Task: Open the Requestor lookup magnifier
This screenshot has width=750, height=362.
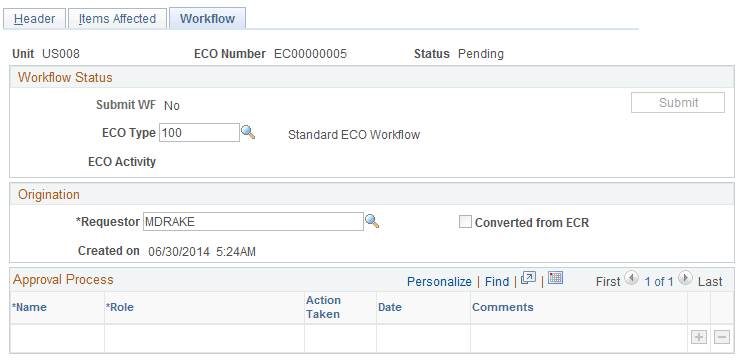Action: [x=372, y=221]
